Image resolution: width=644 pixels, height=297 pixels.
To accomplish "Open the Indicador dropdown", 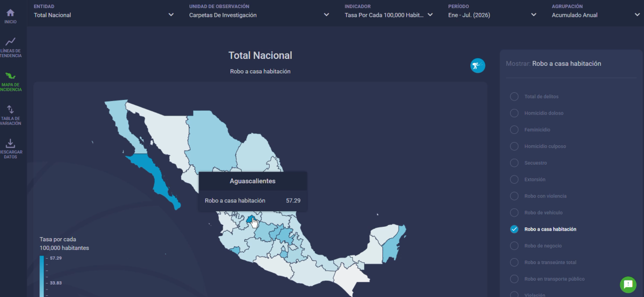I will (x=388, y=15).
